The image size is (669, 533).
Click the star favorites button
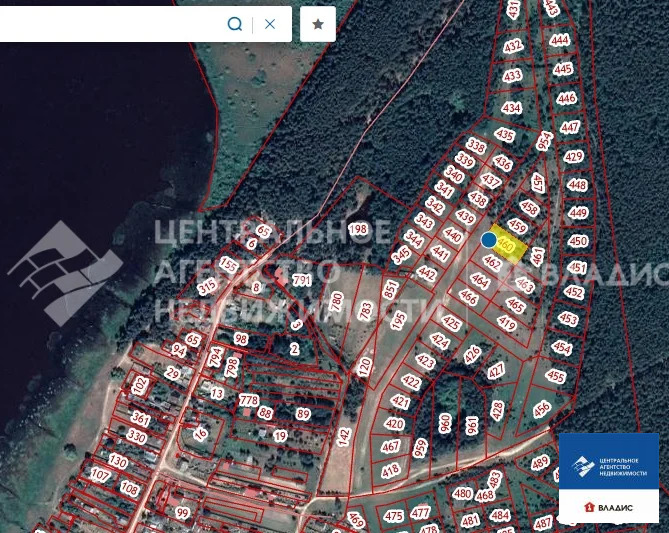pos(318,24)
